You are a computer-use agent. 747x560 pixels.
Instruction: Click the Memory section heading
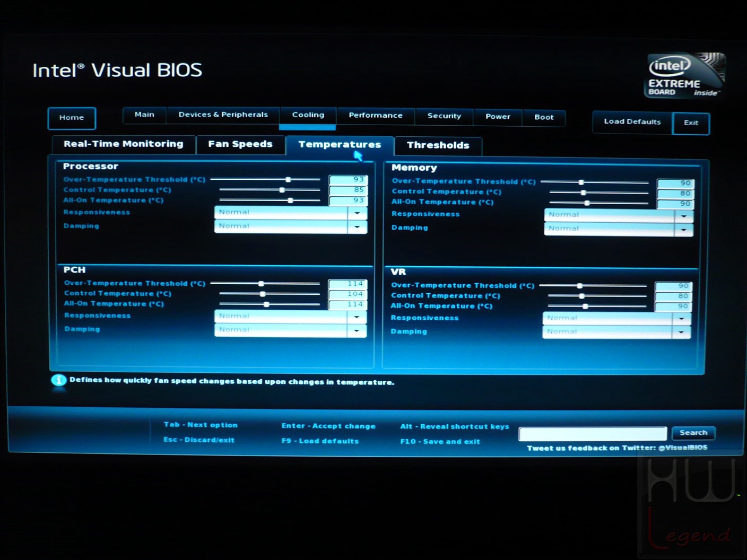tap(414, 168)
